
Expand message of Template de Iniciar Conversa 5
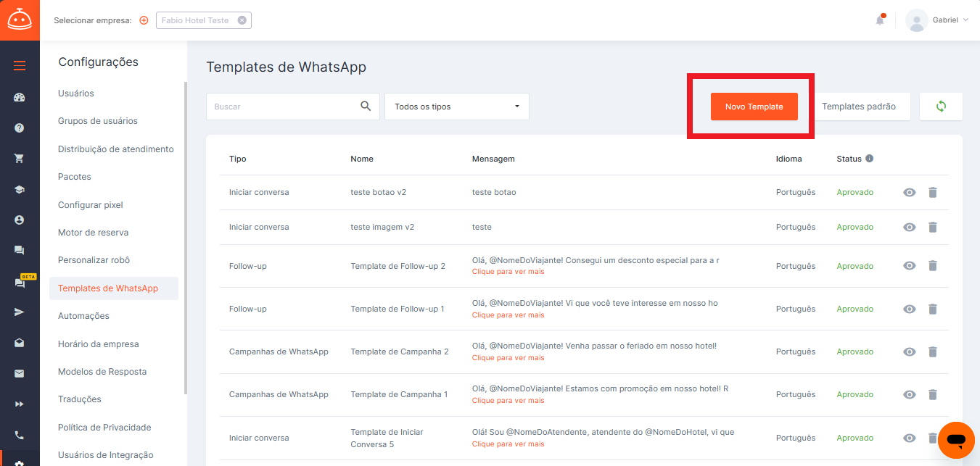pos(508,444)
